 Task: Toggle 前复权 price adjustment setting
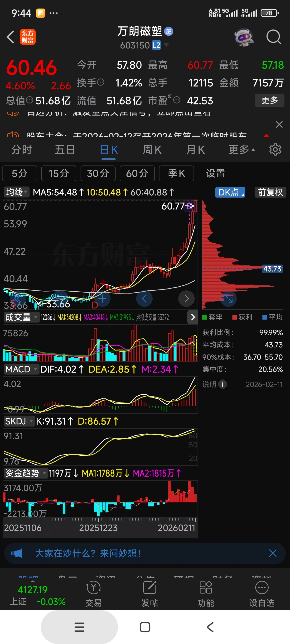point(270,192)
